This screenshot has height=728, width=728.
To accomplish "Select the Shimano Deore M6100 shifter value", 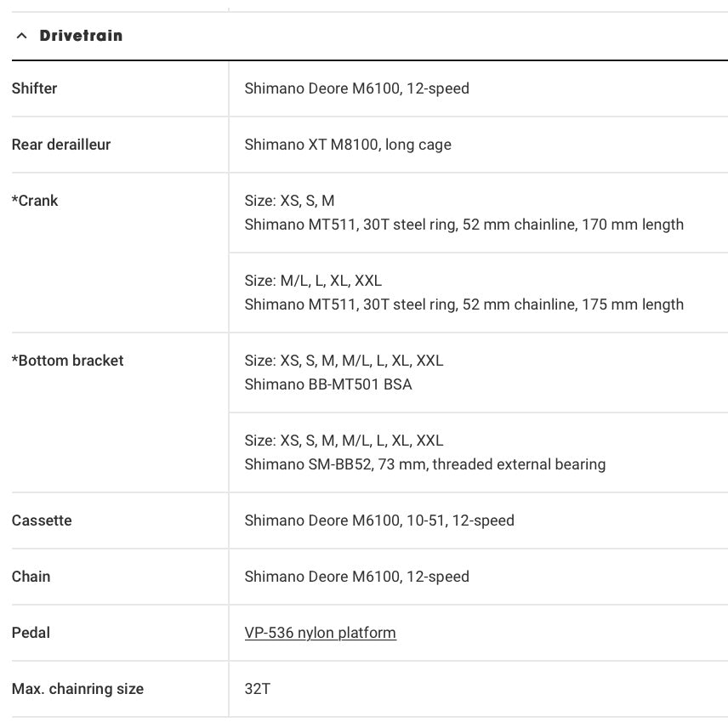I will click(356, 88).
